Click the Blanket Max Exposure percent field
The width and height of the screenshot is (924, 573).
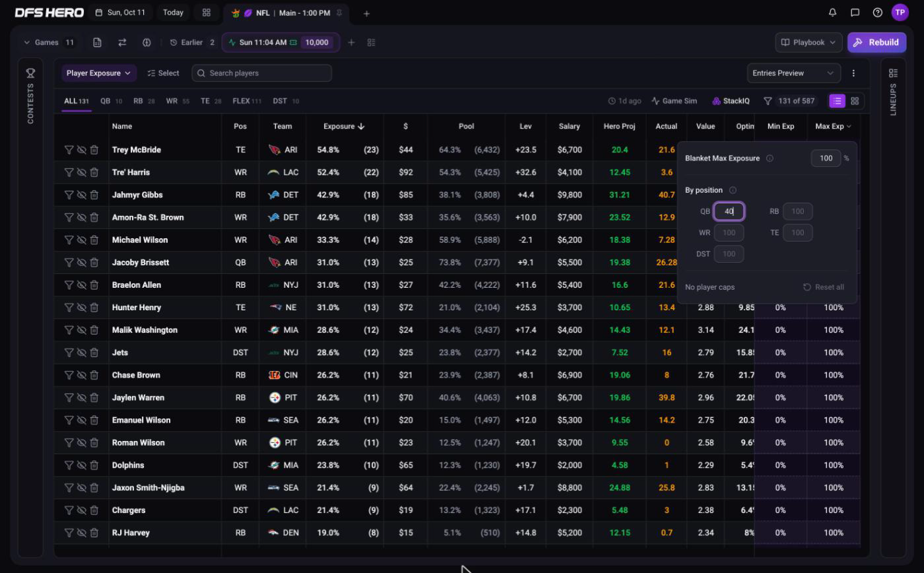[826, 158]
